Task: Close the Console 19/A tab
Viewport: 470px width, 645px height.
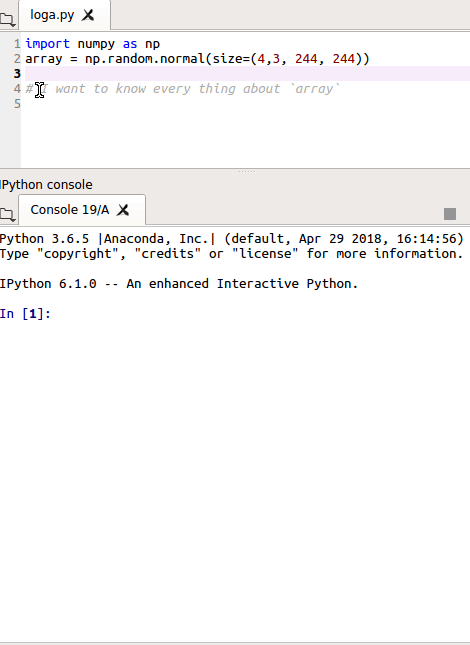Action: (x=123, y=210)
